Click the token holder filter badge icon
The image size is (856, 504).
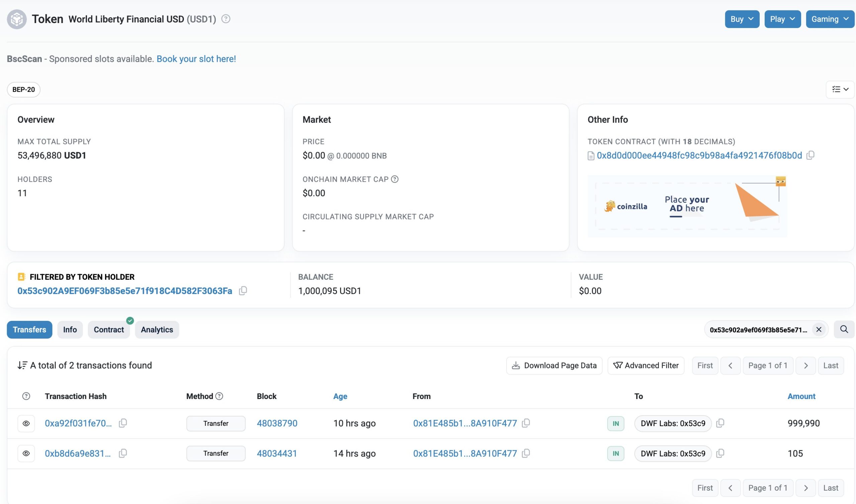(x=21, y=277)
